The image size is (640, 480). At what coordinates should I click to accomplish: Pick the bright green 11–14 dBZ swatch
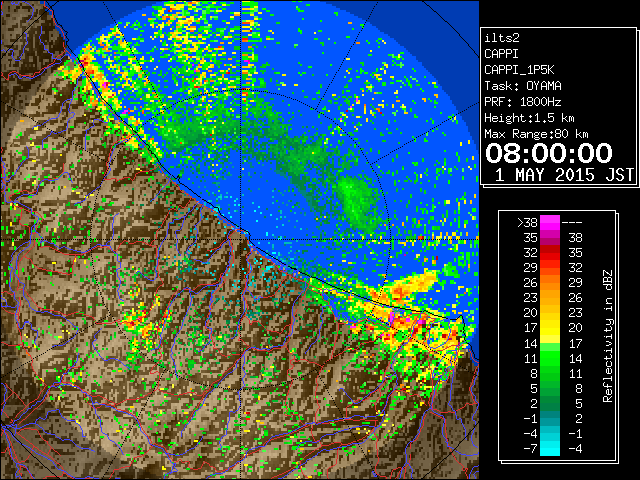[550, 358]
